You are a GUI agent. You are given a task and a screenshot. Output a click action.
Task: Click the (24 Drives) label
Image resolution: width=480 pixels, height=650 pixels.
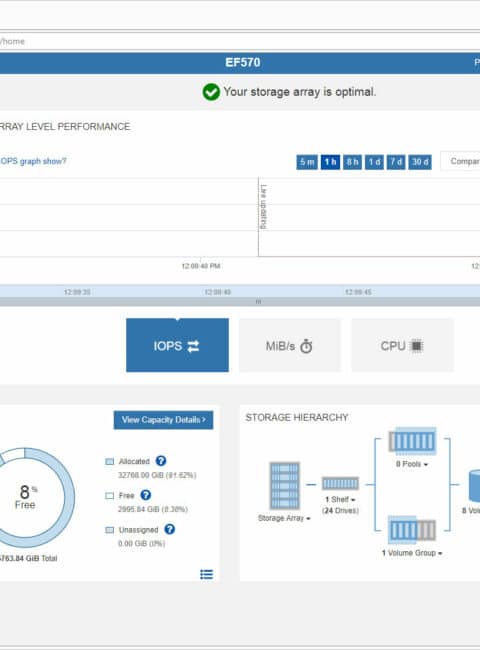tap(340, 510)
